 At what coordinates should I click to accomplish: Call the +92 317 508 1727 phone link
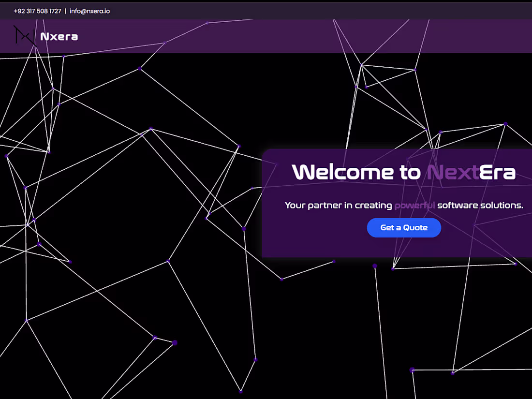pos(37,10)
